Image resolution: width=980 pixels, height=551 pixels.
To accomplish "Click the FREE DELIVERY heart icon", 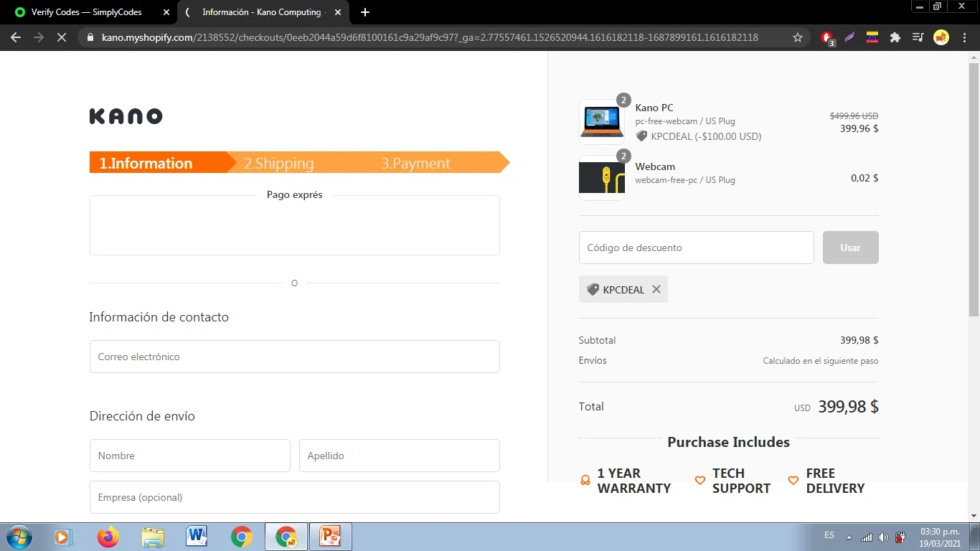I will 793,480.
